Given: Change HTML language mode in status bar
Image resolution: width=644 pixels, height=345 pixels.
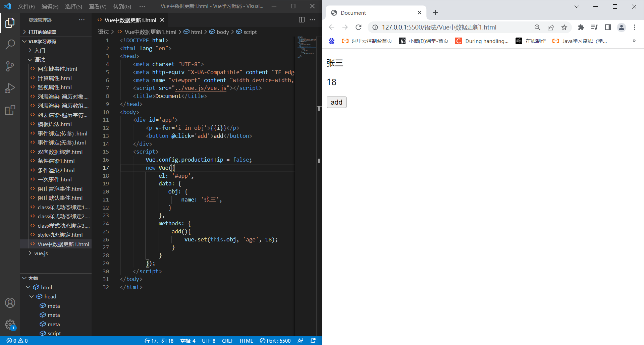Looking at the screenshot, I should point(246,341).
